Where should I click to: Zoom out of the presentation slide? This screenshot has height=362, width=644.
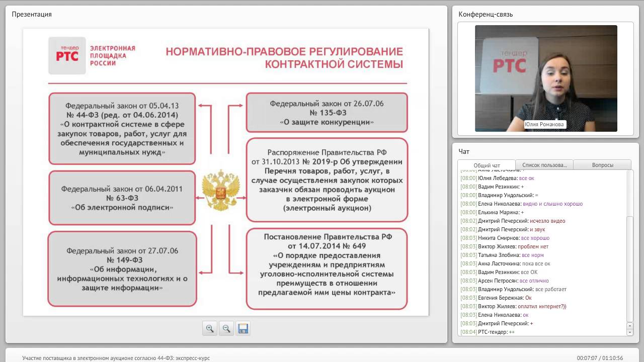click(226, 328)
